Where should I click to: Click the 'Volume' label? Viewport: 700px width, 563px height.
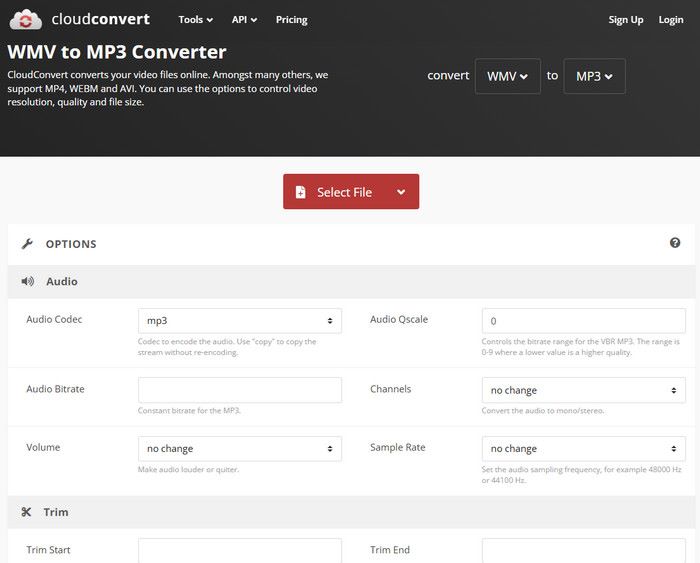coord(43,447)
